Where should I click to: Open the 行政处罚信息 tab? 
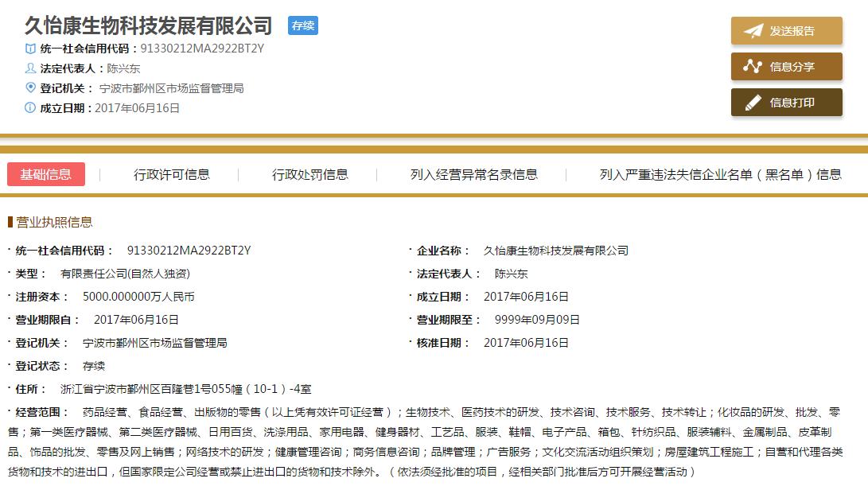pos(310,175)
